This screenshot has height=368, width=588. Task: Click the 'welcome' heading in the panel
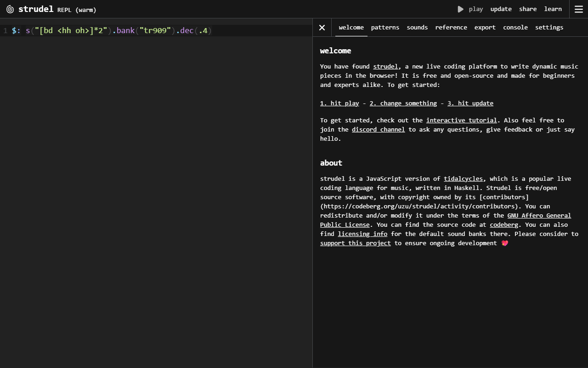pos(335,51)
